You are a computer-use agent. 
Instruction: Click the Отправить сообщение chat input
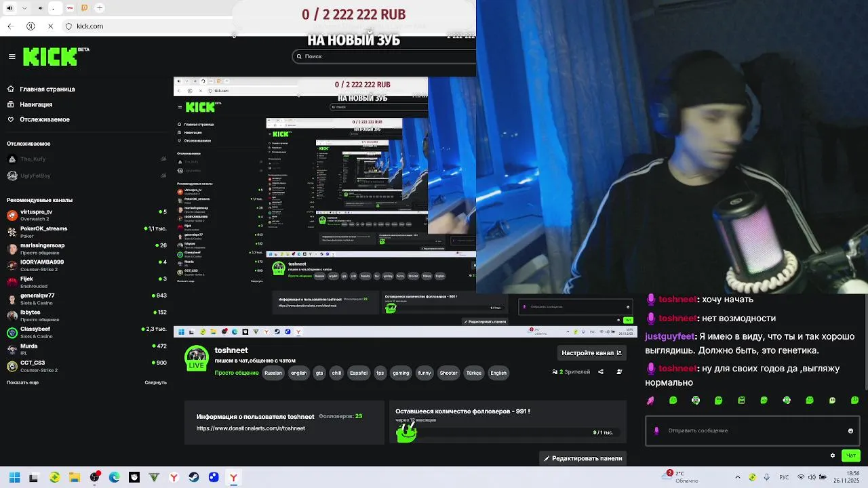pyautogui.click(x=752, y=430)
